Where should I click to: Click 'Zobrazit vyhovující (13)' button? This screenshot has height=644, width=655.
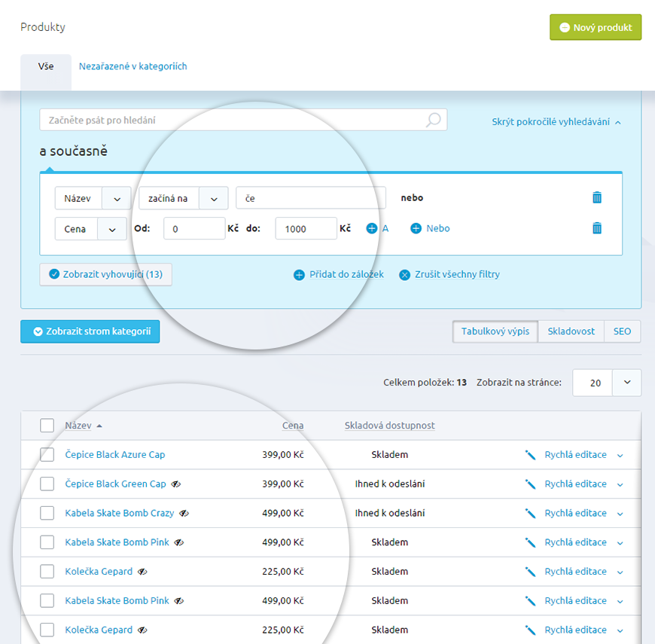coord(105,275)
